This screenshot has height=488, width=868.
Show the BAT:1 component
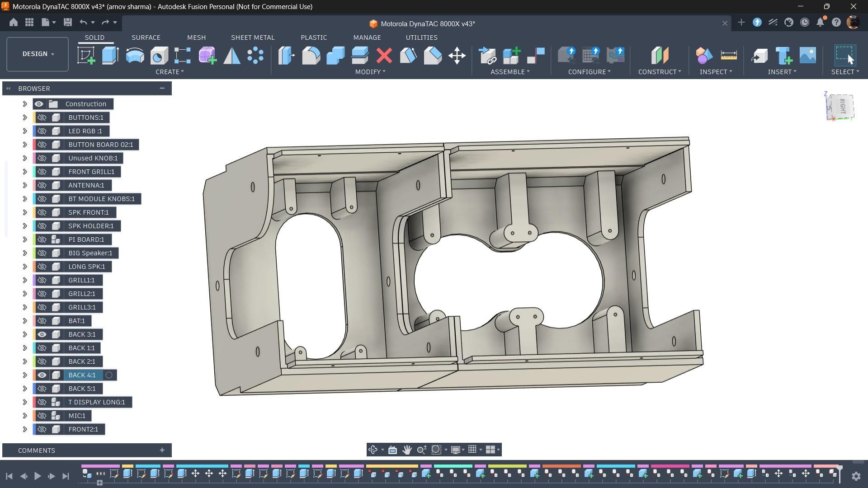click(x=42, y=321)
